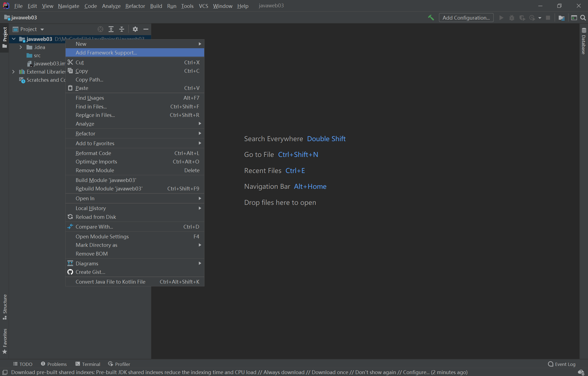Hide the Project panel with minus icon
588x376 pixels.
click(146, 29)
